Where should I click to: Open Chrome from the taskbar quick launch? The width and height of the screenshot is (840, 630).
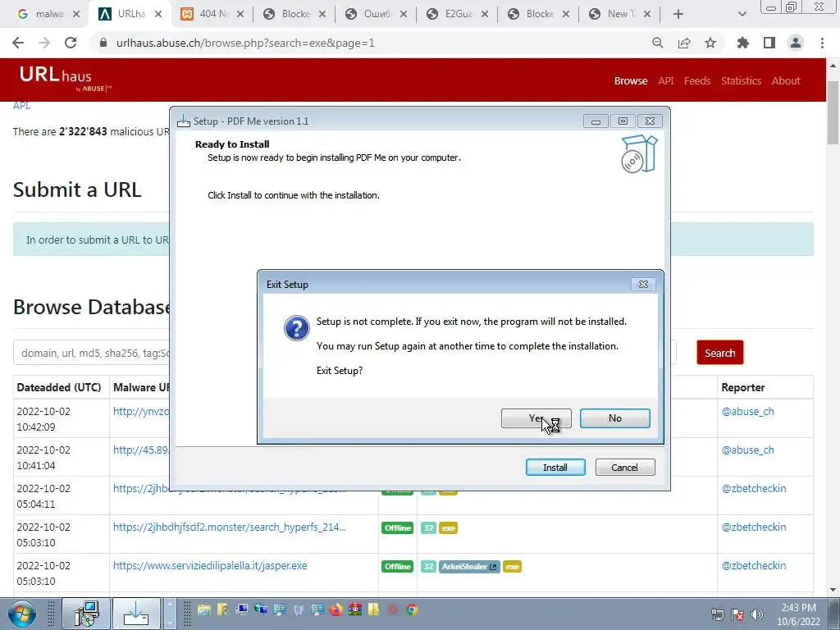(x=412, y=609)
